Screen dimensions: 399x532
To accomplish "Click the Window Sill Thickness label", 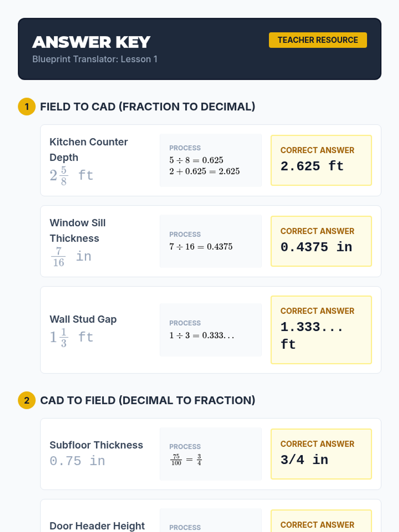I will coord(77,230).
